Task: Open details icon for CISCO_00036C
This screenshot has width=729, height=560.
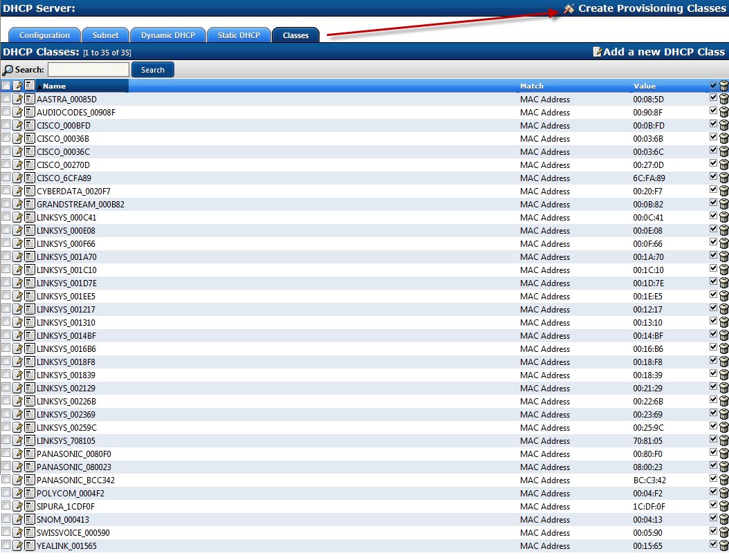Action: [x=30, y=151]
